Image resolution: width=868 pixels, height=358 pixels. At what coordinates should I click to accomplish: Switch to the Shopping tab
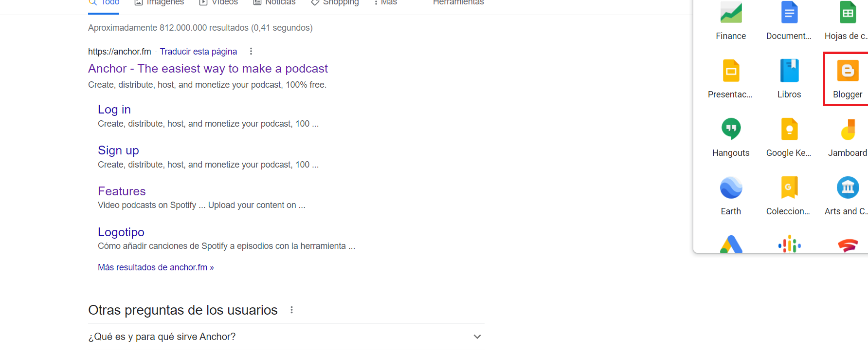tap(335, 2)
